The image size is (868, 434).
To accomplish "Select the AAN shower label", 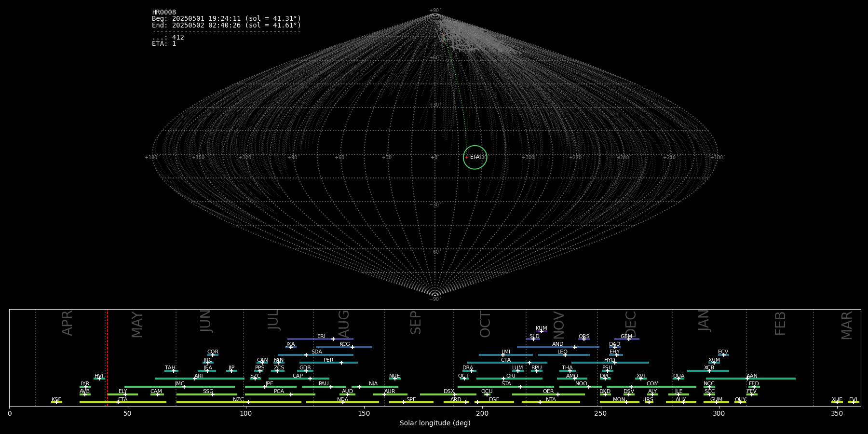I will coord(752,376).
